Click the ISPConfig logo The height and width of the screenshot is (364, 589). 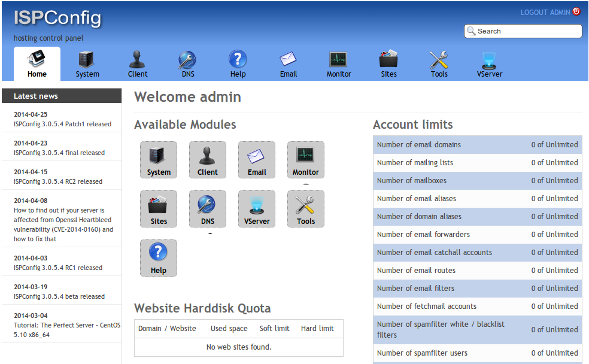(x=57, y=18)
